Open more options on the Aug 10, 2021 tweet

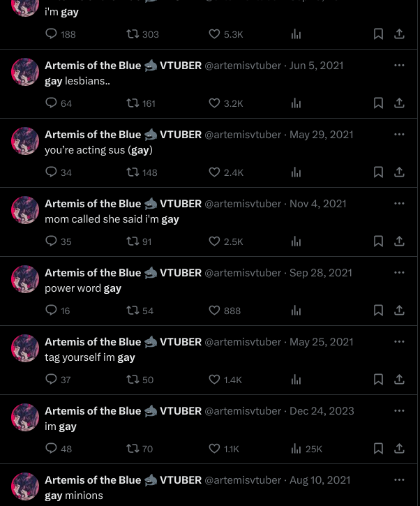pos(399,479)
